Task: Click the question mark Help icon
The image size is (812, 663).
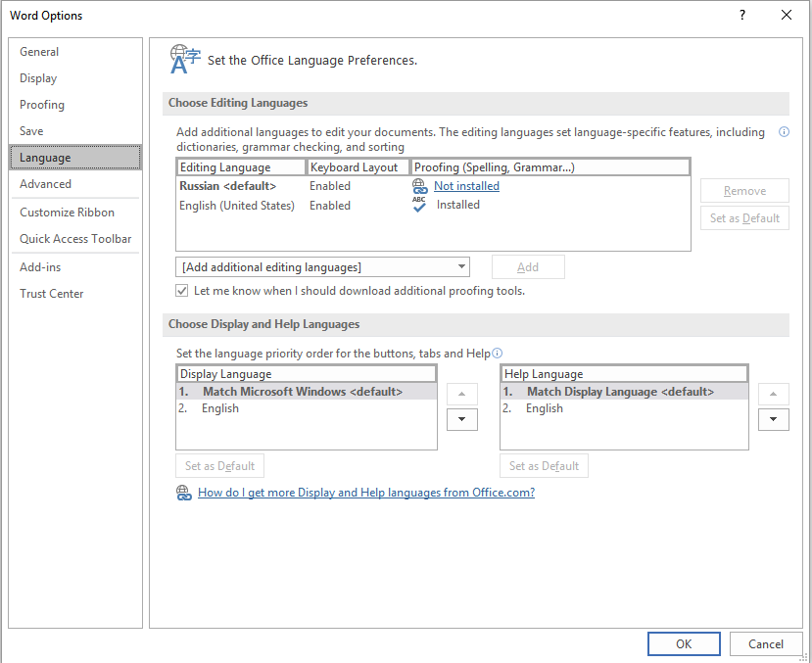Action: pyautogui.click(x=742, y=15)
